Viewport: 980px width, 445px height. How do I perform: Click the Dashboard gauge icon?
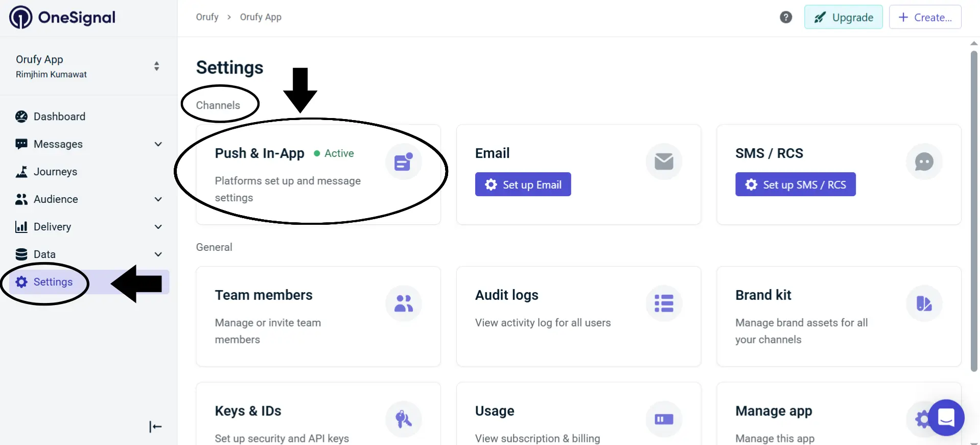(21, 116)
